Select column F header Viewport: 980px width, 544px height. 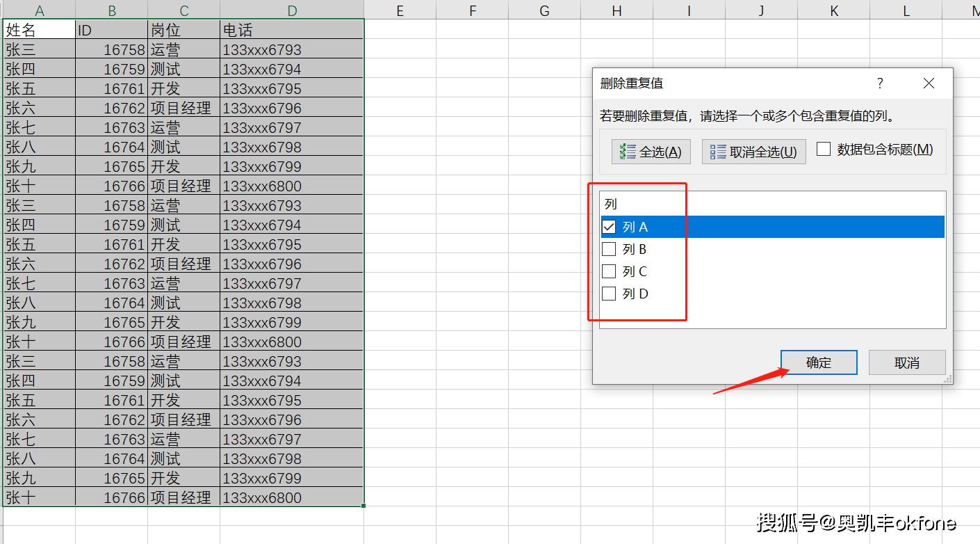(x=473, y=10)
